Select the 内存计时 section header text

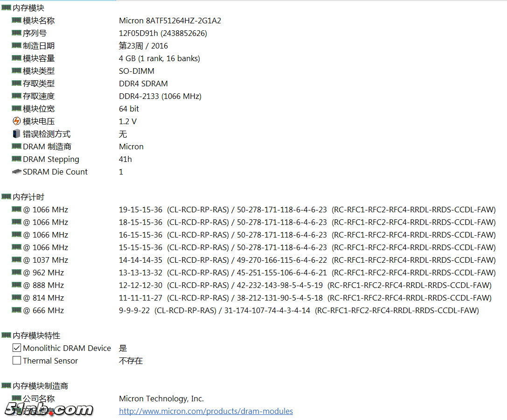[x=28, y=197]
